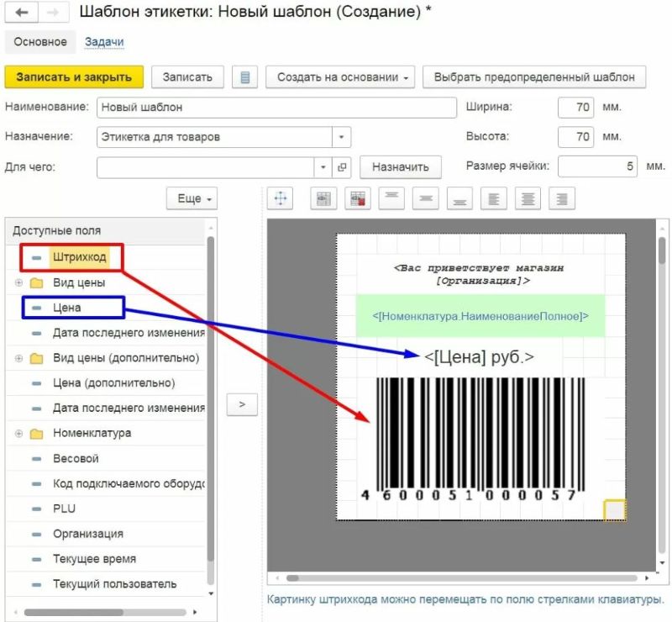Select the PLU field
Screen dimensions: 672x622
point(65,509)
